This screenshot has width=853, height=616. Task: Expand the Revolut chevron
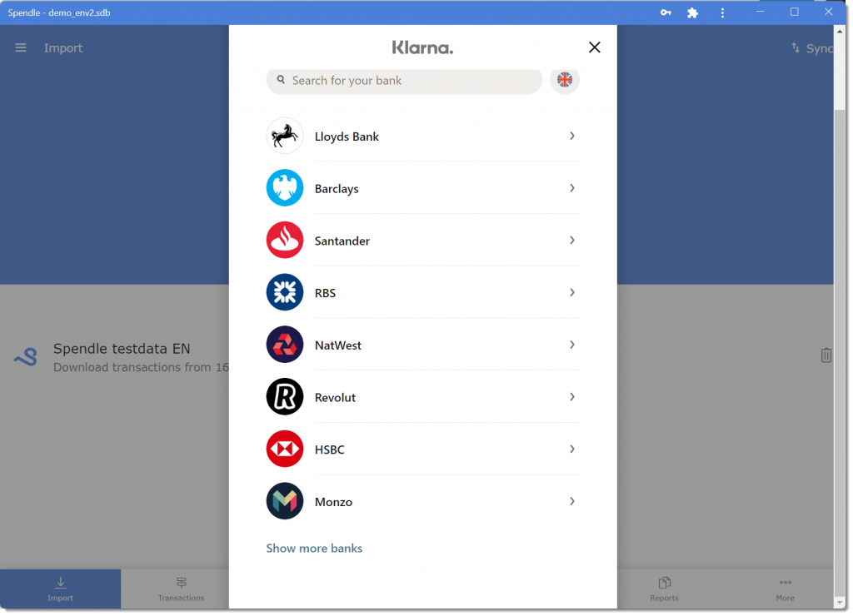pos(571,397)
